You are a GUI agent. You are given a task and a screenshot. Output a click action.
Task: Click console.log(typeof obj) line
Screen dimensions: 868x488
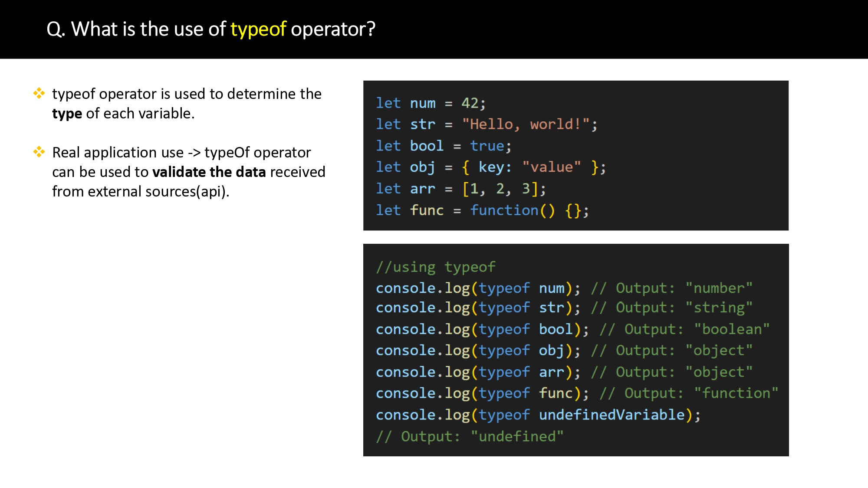tap(477, 350)
